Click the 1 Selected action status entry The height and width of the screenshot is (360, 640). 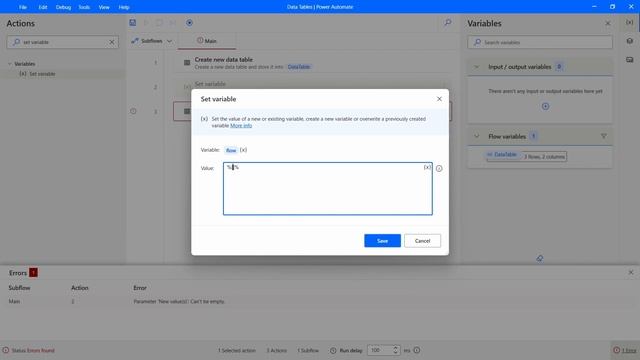pos(237,350)
